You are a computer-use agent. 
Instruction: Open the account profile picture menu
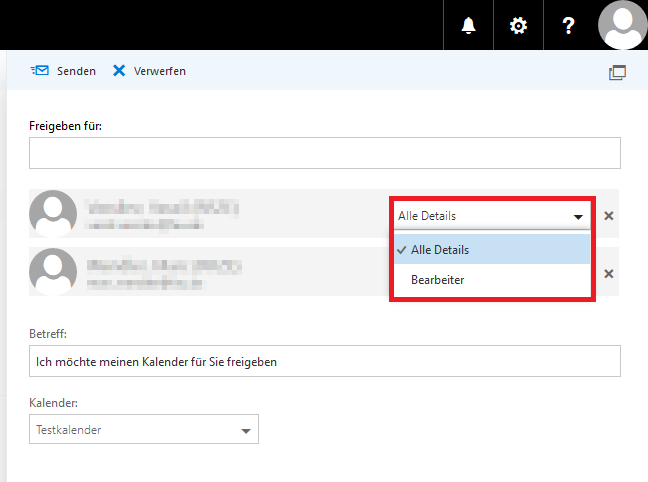[622, 25]
